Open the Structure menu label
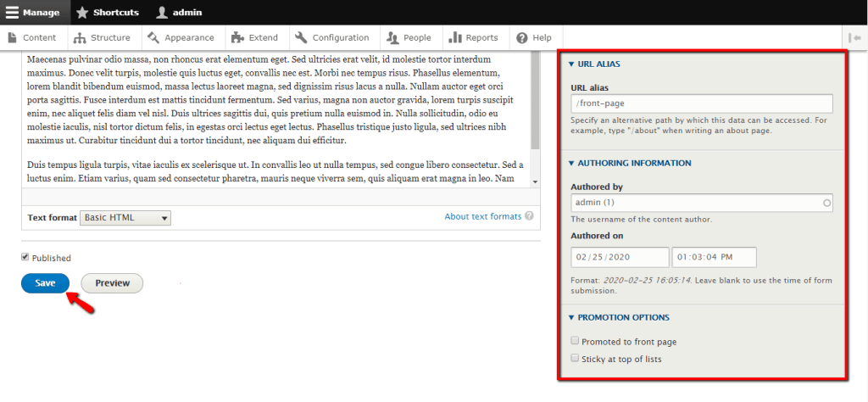 pyautogui.click(x=111, y=37)
